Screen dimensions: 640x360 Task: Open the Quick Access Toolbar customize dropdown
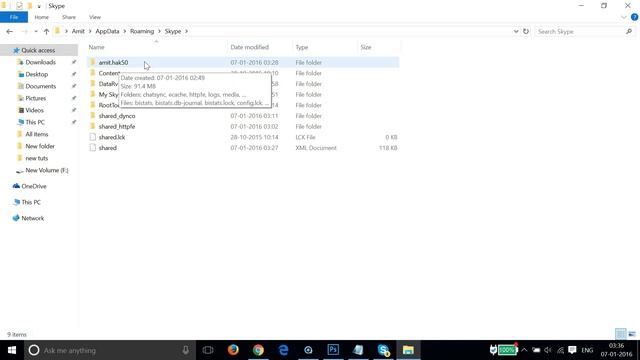[x=39, y=6]
